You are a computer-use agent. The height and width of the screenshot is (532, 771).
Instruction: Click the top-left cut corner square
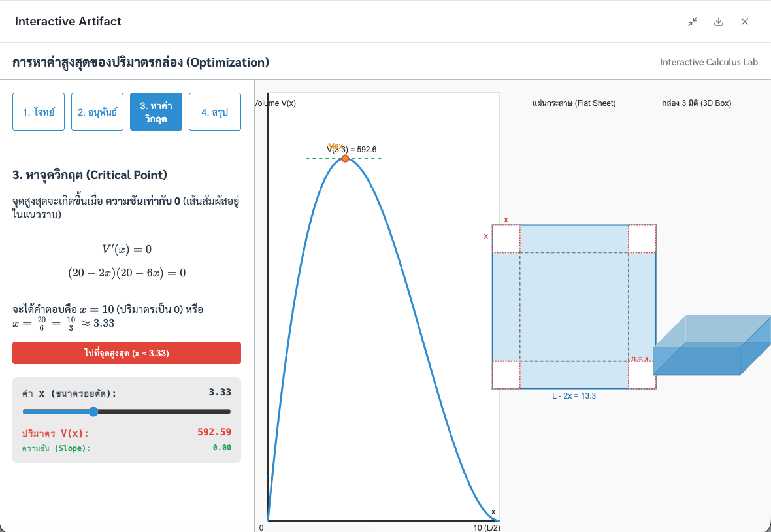[x=506, y=239]
